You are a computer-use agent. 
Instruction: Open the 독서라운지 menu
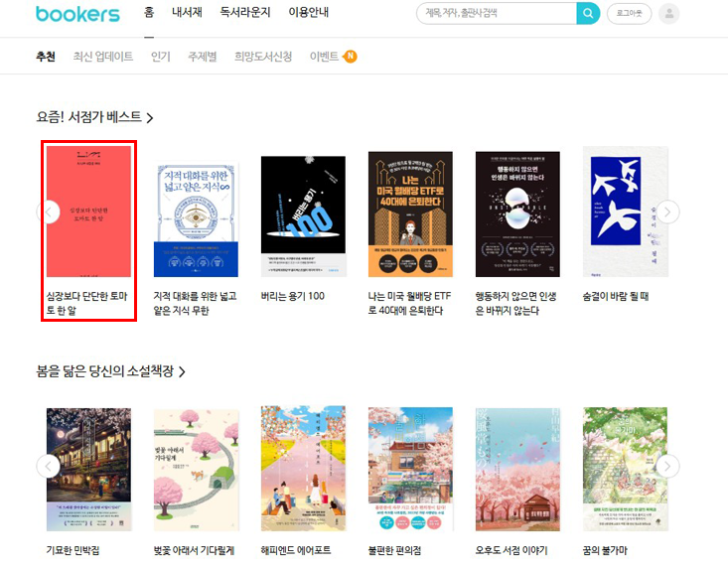tap(245, 12)
